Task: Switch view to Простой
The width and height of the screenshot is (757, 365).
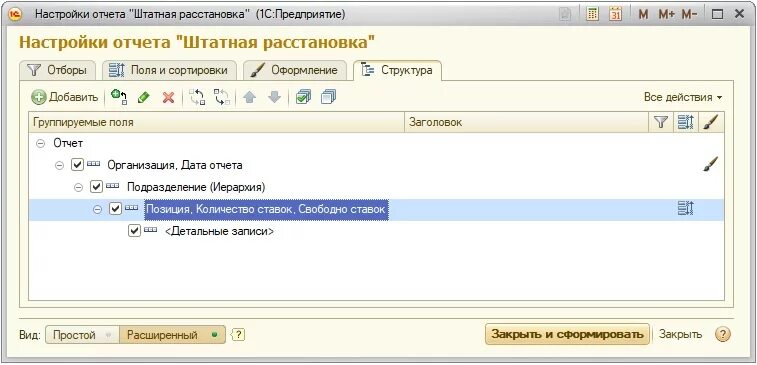Action: click(81, 335)
